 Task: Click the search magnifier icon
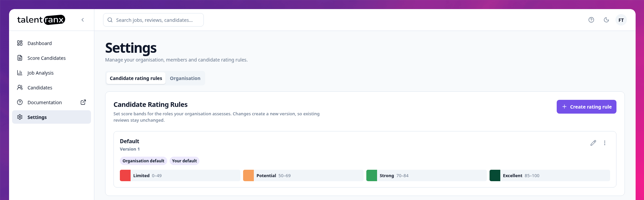coord(110,20)
